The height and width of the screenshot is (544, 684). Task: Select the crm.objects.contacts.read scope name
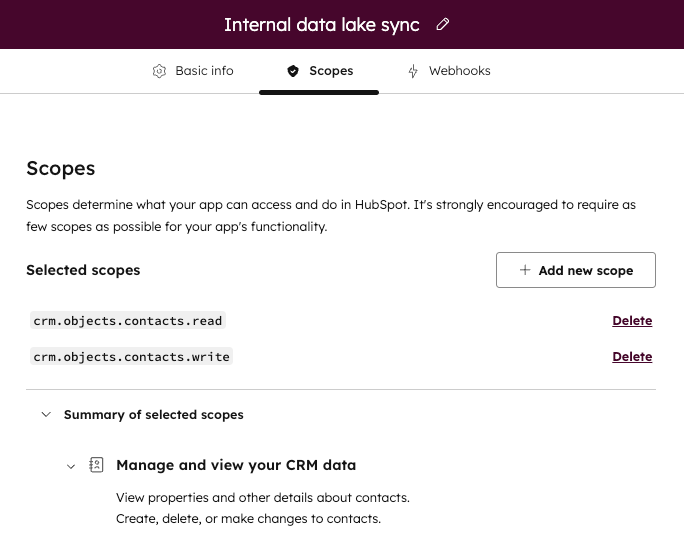pos(128,321)
